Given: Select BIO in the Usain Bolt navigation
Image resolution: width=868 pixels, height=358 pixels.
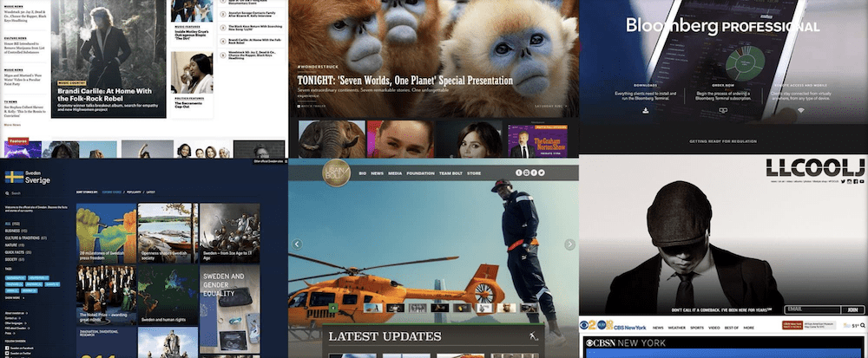Looking at the screenshot, I should 363,173.
